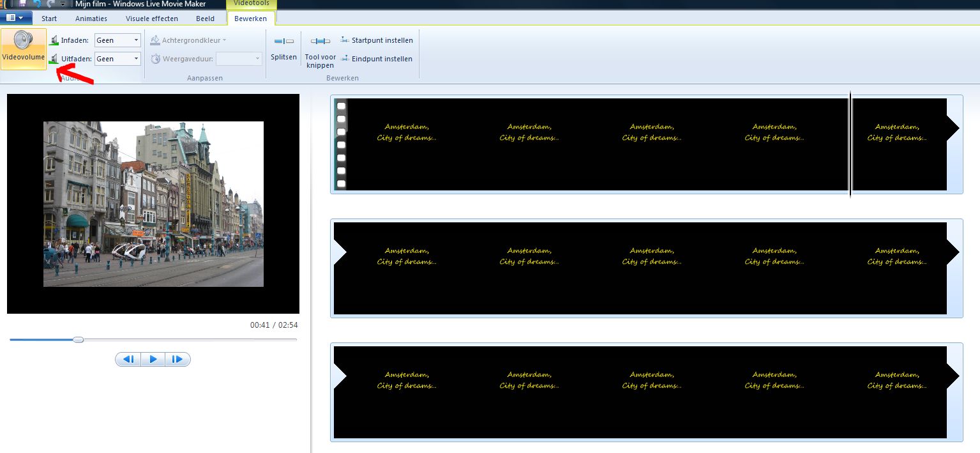Select the second storyboard clip strip
Screen dimensions: 980x453
646,268
